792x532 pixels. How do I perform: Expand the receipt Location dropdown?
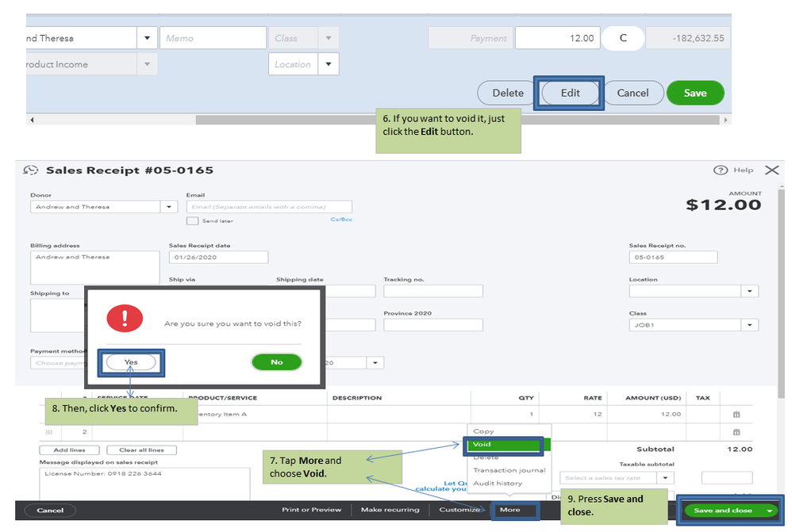coord(750,291)
